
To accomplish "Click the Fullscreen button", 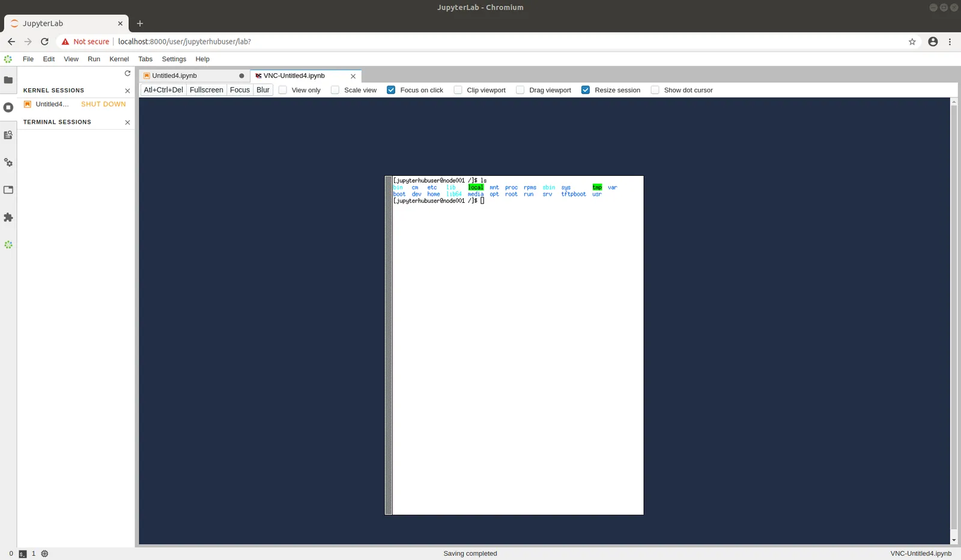I will coord(207,90).
